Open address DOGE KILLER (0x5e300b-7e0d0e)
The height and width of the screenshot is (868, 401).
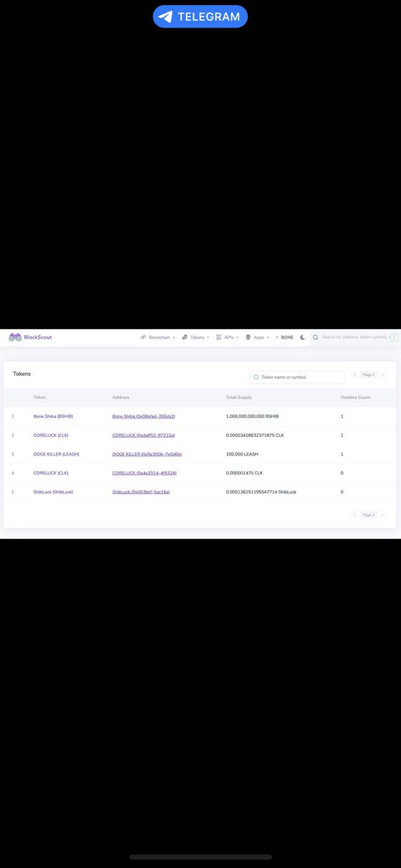(147, 454)
